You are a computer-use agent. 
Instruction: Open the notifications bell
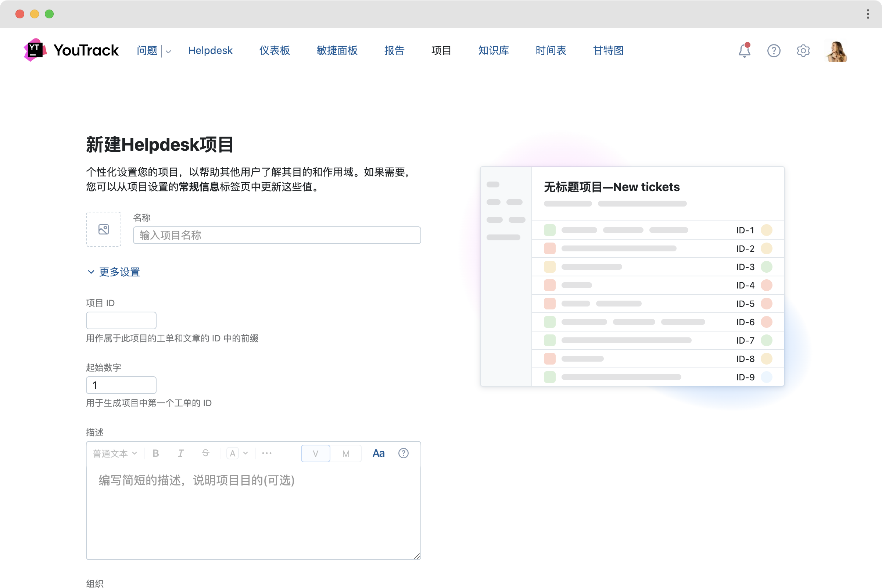(x=744, y=51)
